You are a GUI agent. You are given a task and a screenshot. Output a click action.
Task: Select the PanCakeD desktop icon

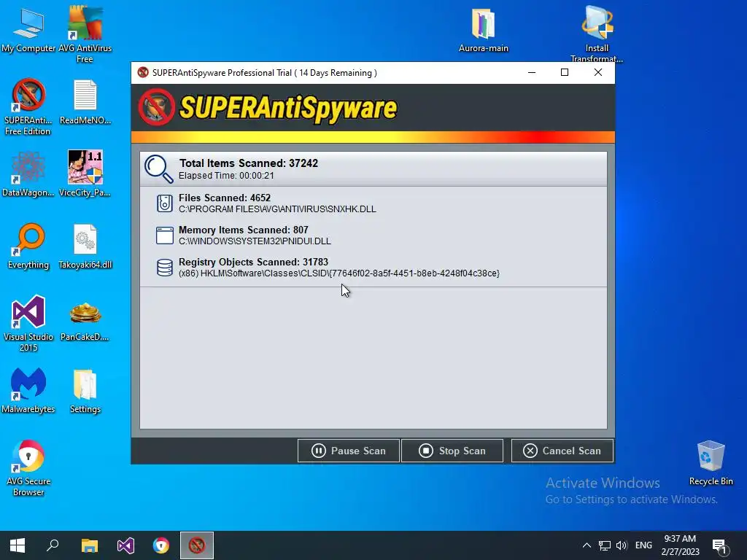click(85, 322)
